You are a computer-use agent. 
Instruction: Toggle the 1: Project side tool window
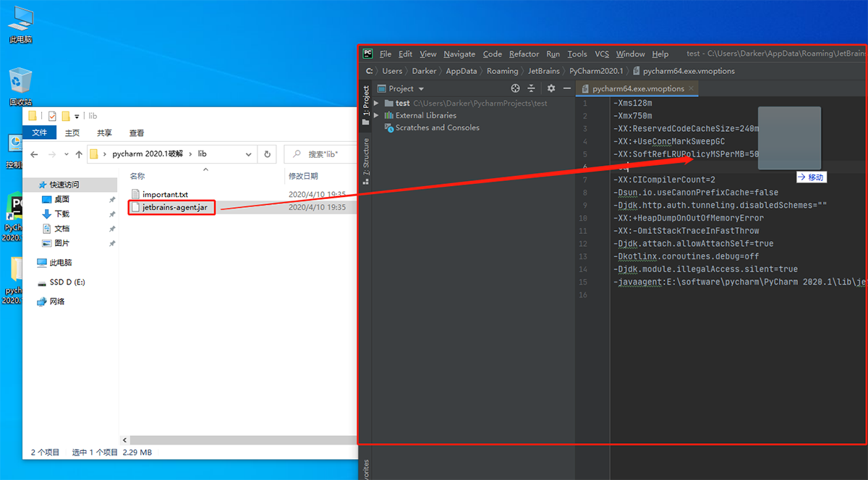366,102
